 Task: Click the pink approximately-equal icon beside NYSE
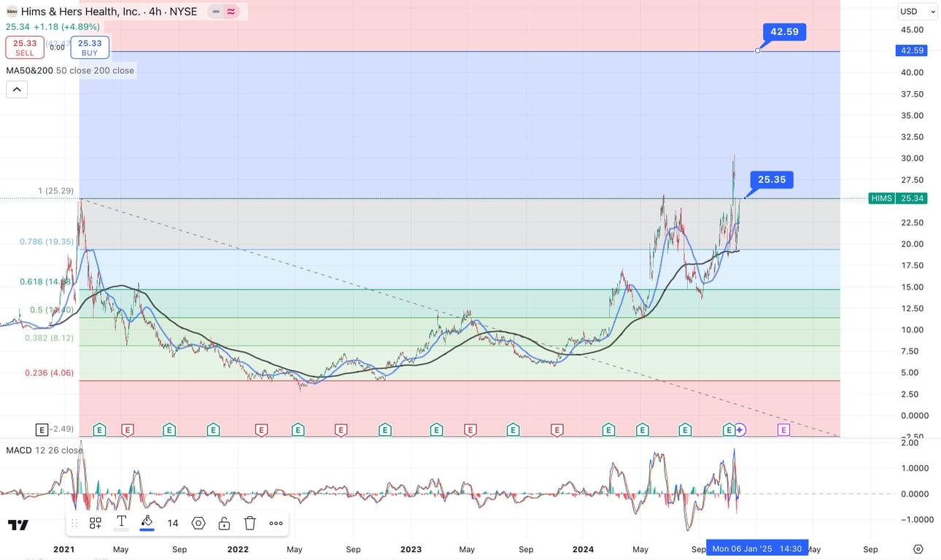(231, 12)
